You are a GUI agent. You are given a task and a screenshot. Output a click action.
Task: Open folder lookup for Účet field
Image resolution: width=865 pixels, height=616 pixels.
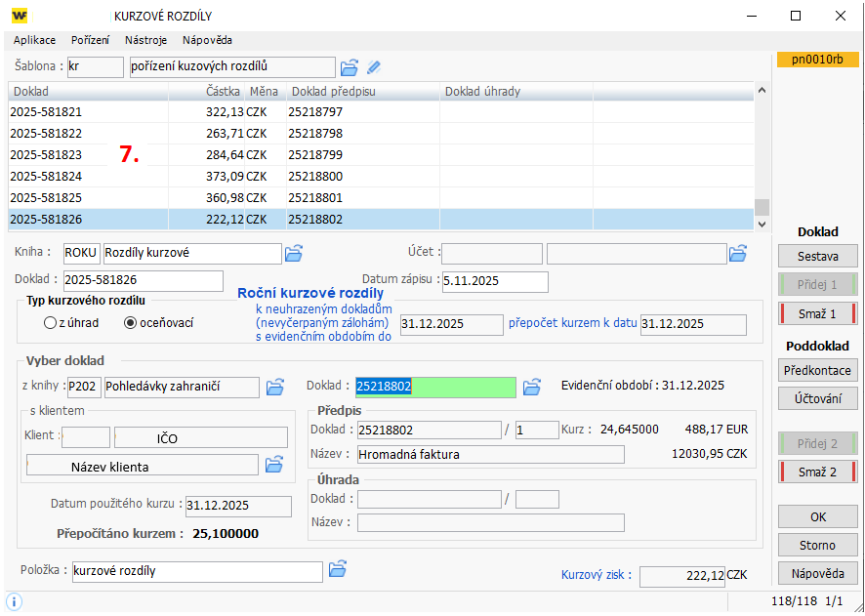tap(738, 254)
